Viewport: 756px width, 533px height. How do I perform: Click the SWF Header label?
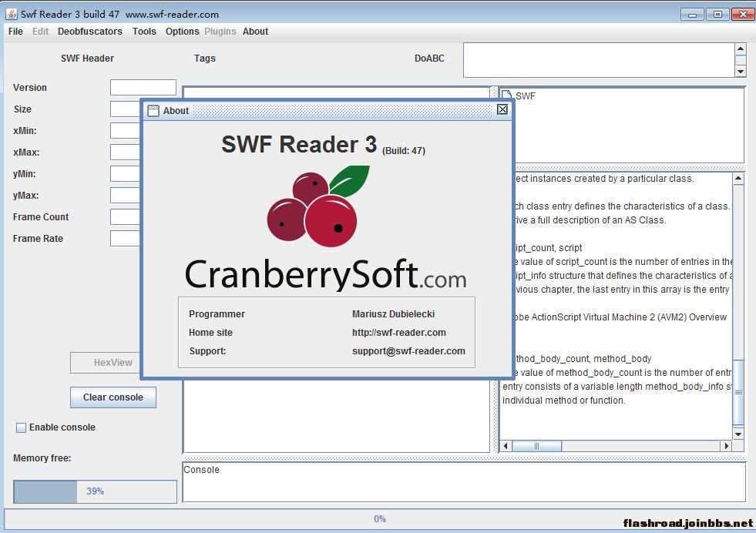[x=87, y=59]
